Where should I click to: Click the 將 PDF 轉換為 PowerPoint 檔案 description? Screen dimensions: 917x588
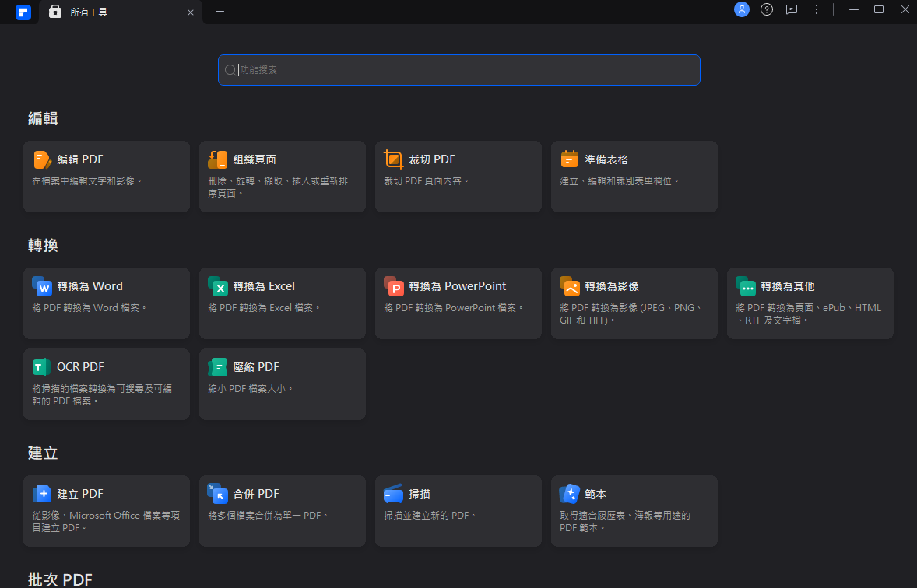[453, 308]
